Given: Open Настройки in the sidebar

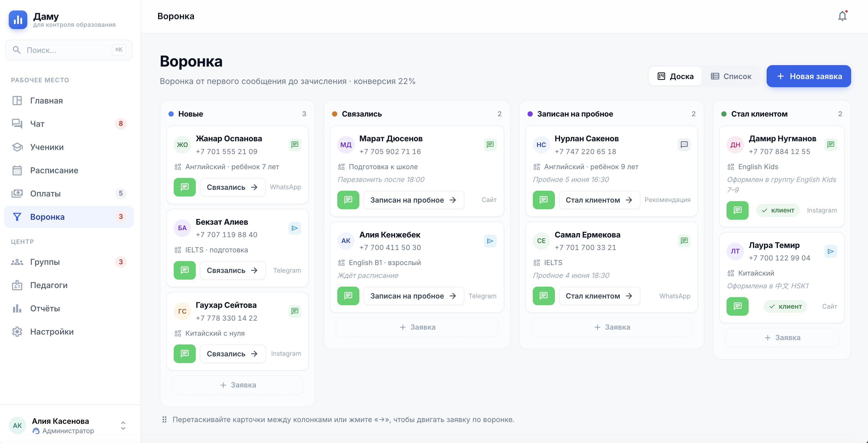Looking at the screenshot, I should pos(69,332).
